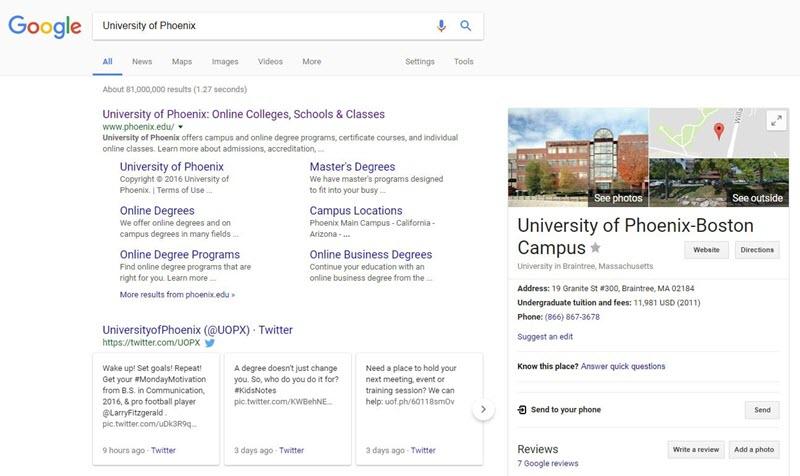Viewport: 800px width, 476px height.
Task: Open the Online Degree Programs sitelink
Action: (180, 255)
